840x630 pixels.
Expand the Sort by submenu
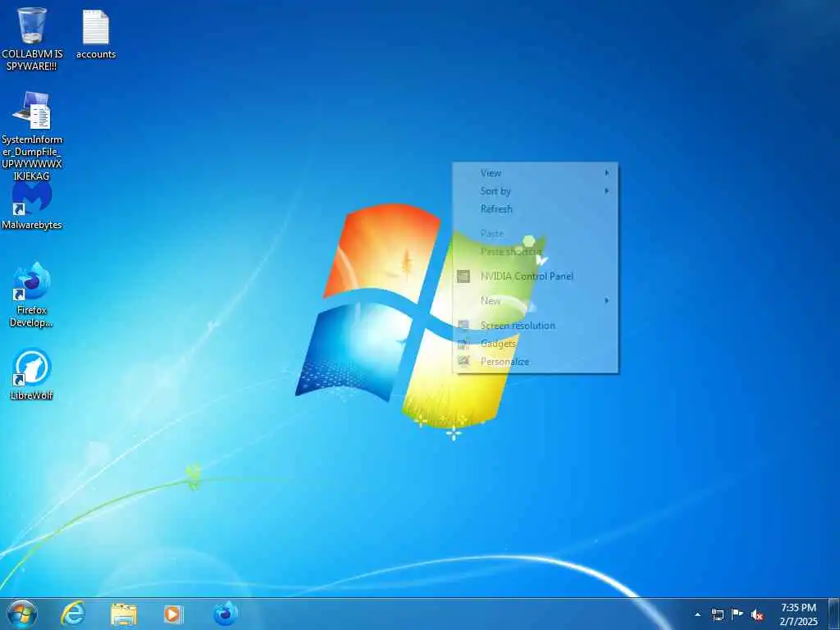click(535, 190)
